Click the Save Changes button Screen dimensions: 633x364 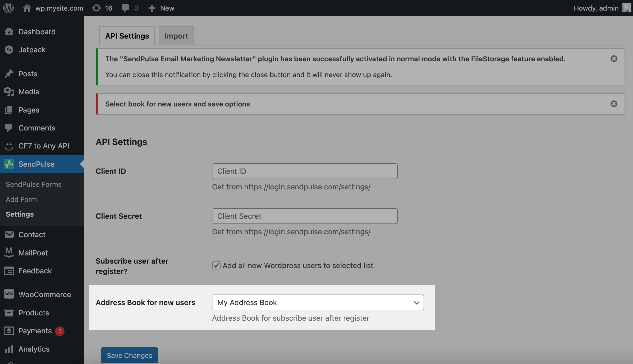[129, 355]
